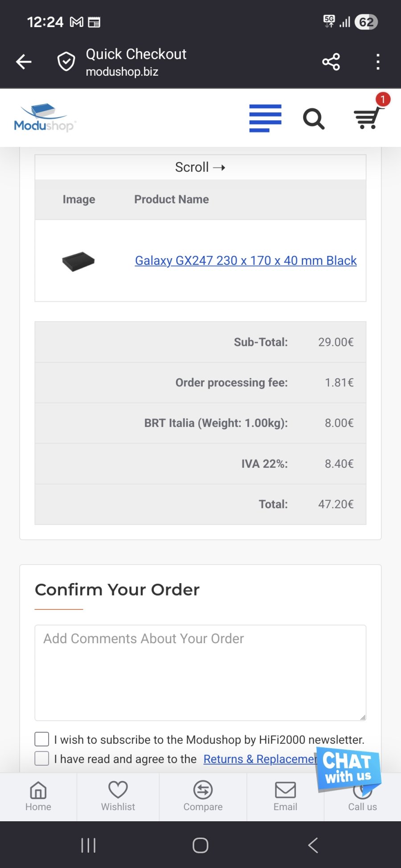Open the share icon in browser bar
This screenshot has width=401, height=868.
[331, 62]
